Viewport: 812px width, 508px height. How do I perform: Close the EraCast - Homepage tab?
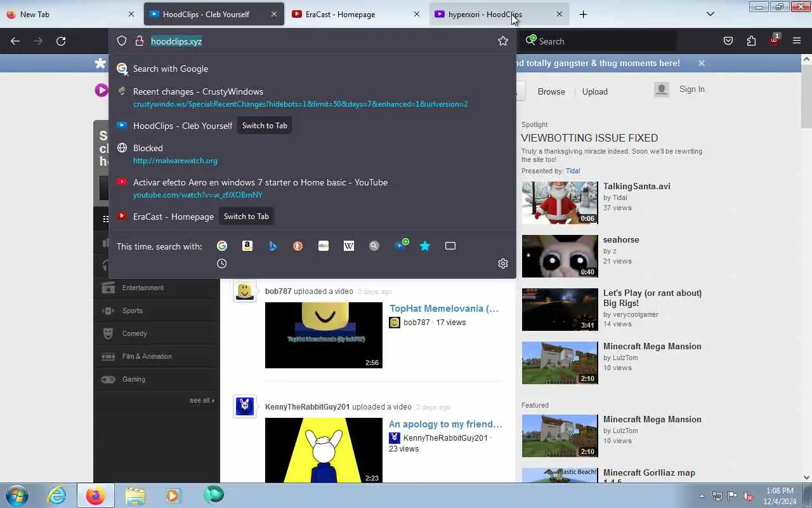click(x=417, y=14)
